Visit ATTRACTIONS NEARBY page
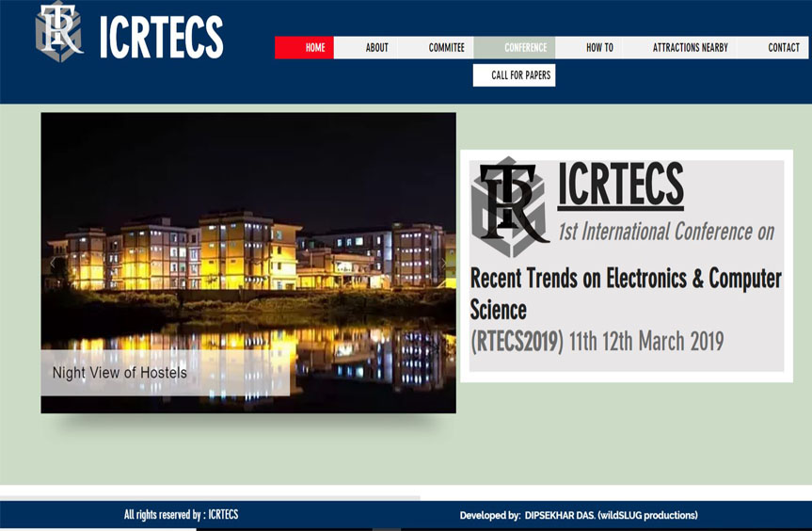Screen dimensions: 812x531 pyautogui.click(x=680, y=48)
